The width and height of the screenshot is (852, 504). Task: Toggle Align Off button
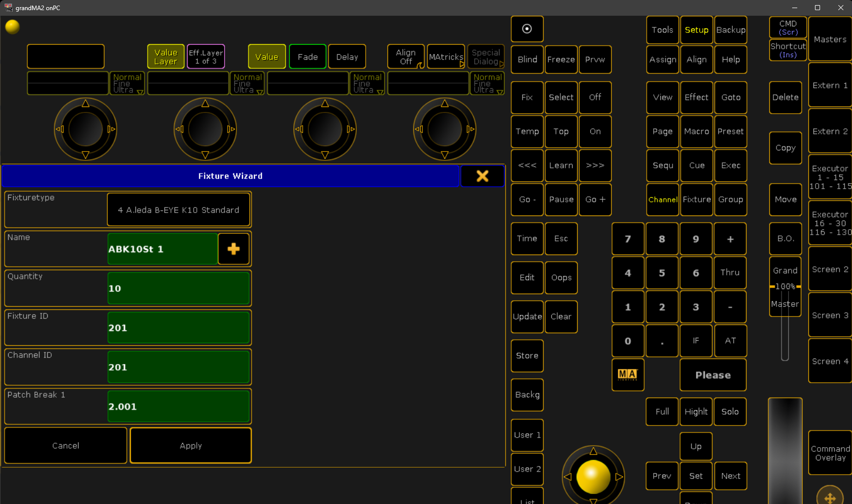(406, 56)
